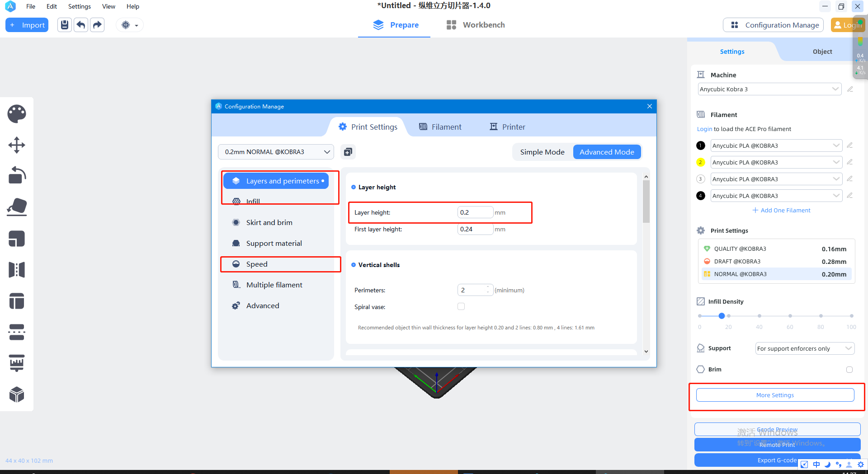868x474 pixels.
Task: Expand filament 1 Anycubic PLA dropdown
Action: (776, 145)
